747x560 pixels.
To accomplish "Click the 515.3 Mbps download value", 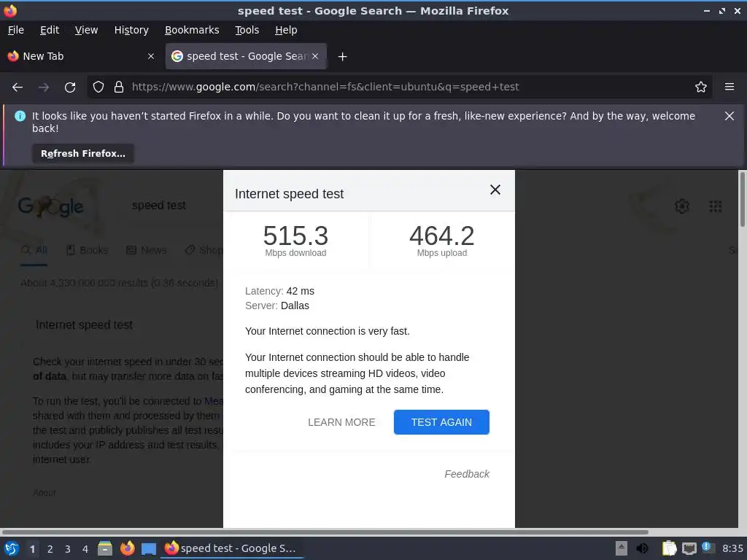I will coord(295,236).
